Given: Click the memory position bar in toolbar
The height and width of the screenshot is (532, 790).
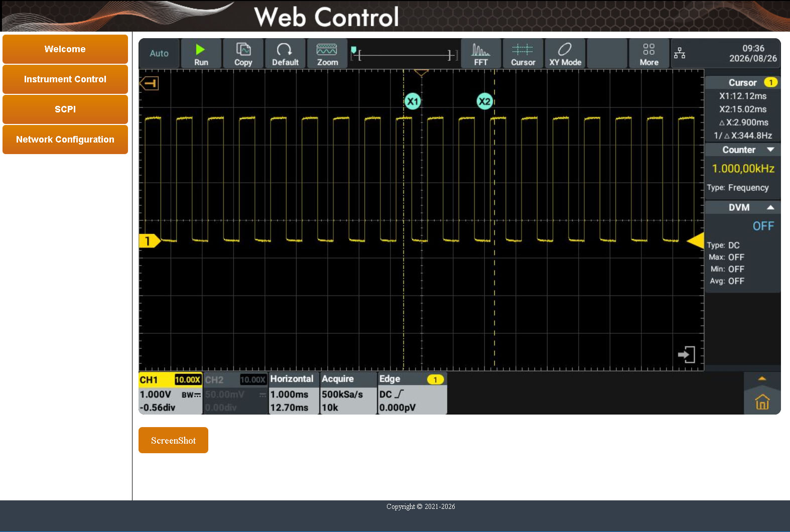Looking at the screenshot, I should [404, 54].
